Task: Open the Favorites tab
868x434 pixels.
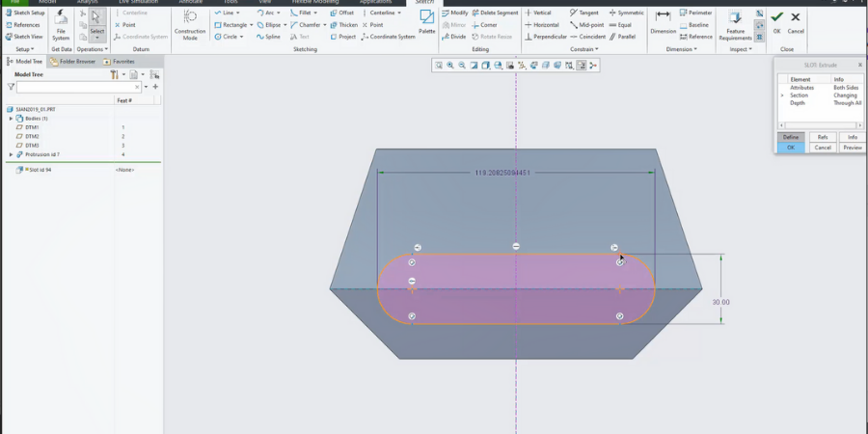Action: click(x=120, y=61)
